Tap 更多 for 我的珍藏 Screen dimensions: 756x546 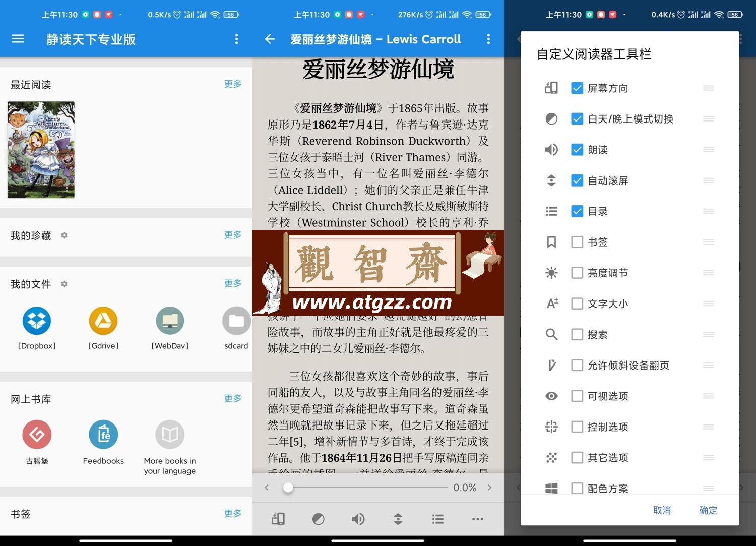[233, 235]
